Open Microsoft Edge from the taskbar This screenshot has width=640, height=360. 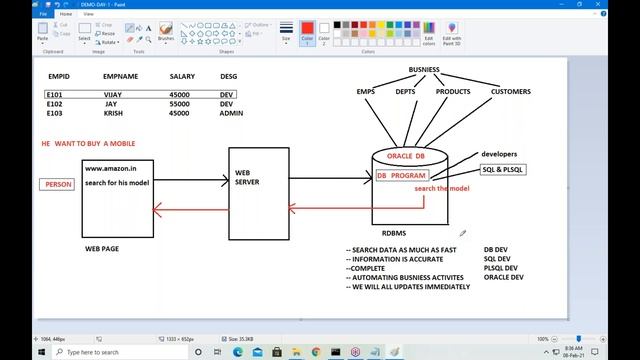[238, 352]
